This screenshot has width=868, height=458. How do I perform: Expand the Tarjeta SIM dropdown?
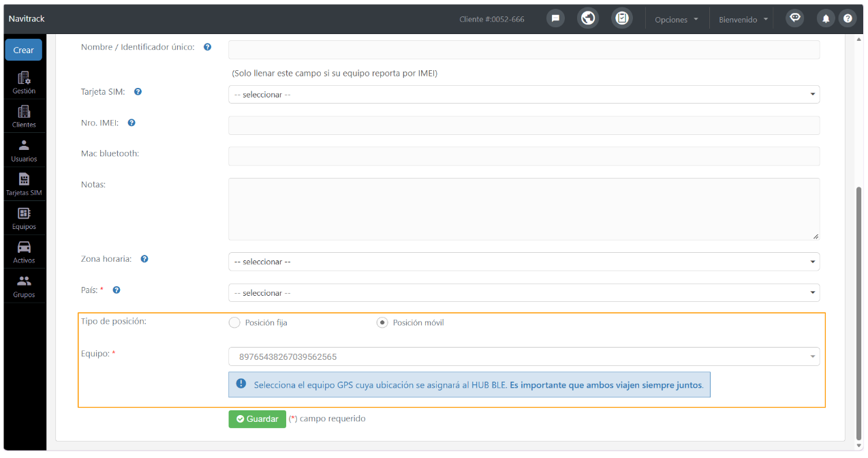(524, 95)
